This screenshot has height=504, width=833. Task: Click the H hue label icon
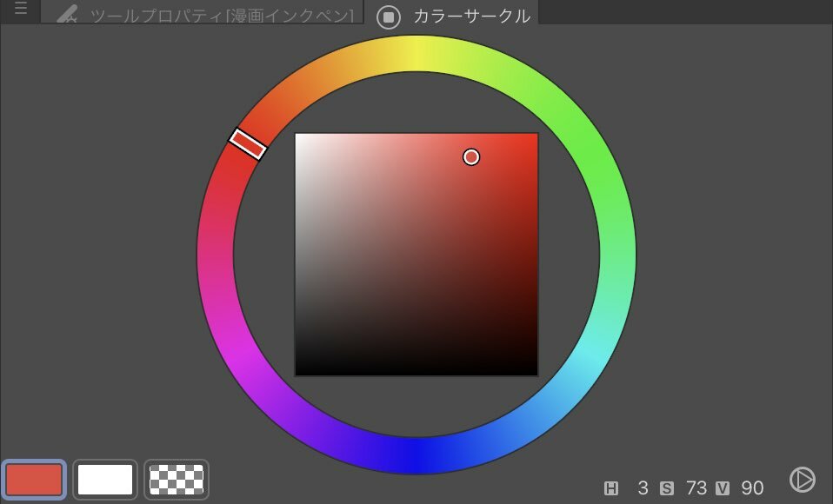[611, 488]
